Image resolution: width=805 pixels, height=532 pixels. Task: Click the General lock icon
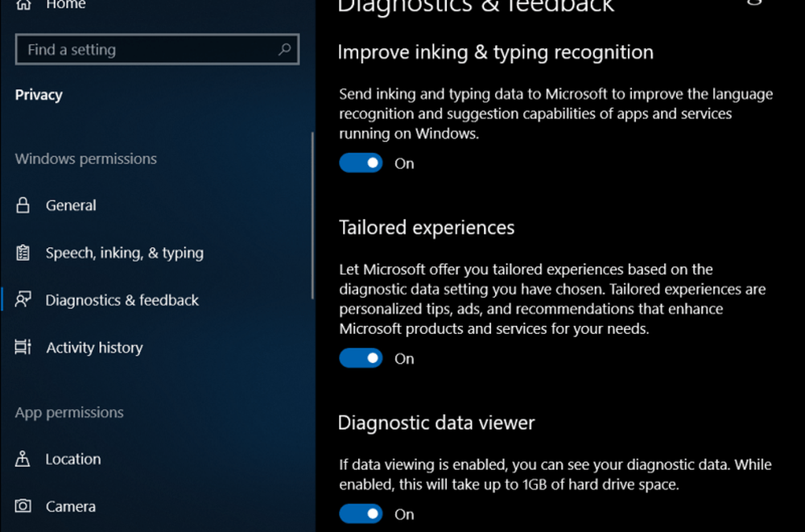23,205
